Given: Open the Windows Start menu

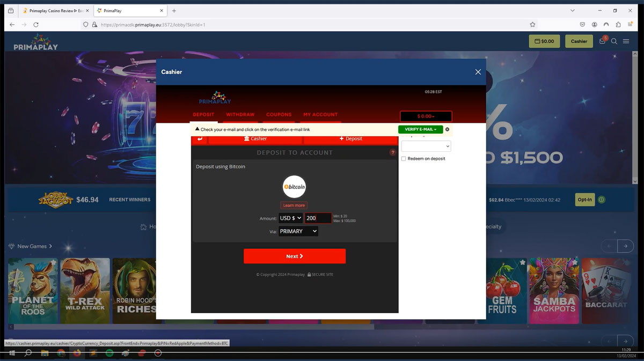Looking at the screenshot, I should 12,353.
